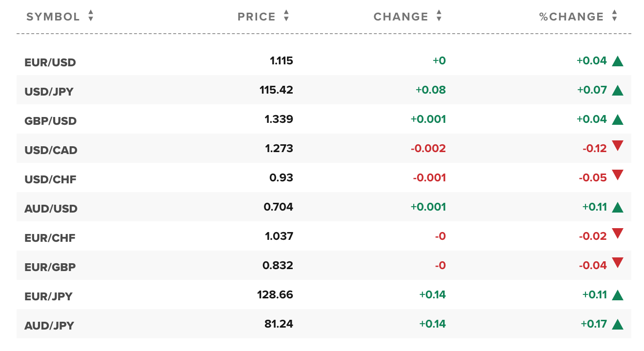This screenshot has width=644, height=351.
Task: Select the GBP/USD symbol link
Action: click(50, 121)
